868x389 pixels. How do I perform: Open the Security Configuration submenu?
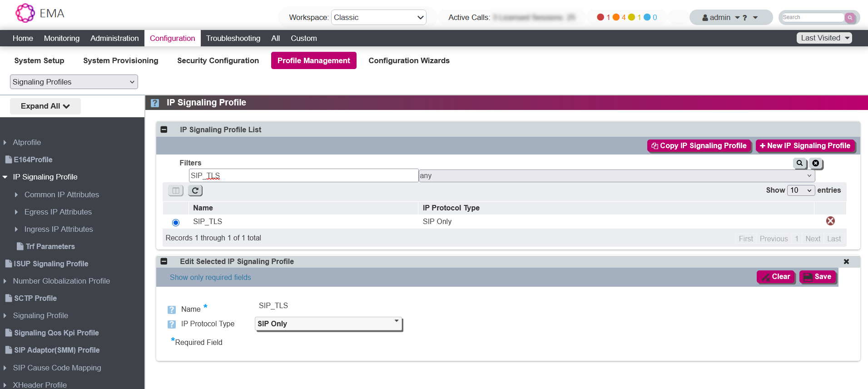click(218, 61)
